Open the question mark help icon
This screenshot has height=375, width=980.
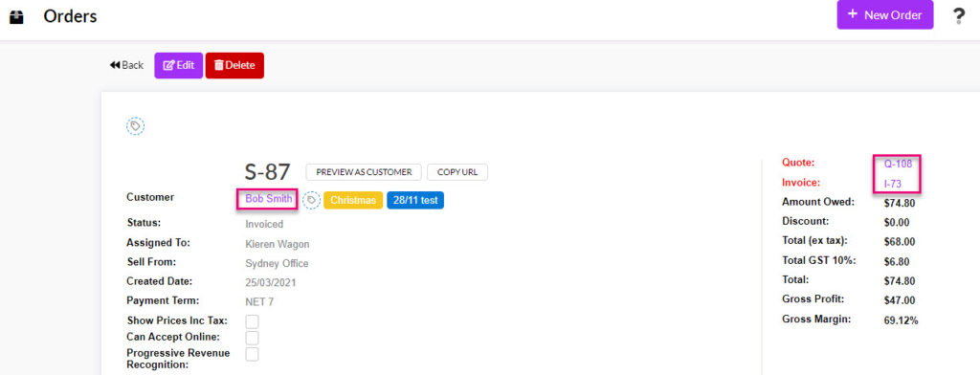click(959, 16)
